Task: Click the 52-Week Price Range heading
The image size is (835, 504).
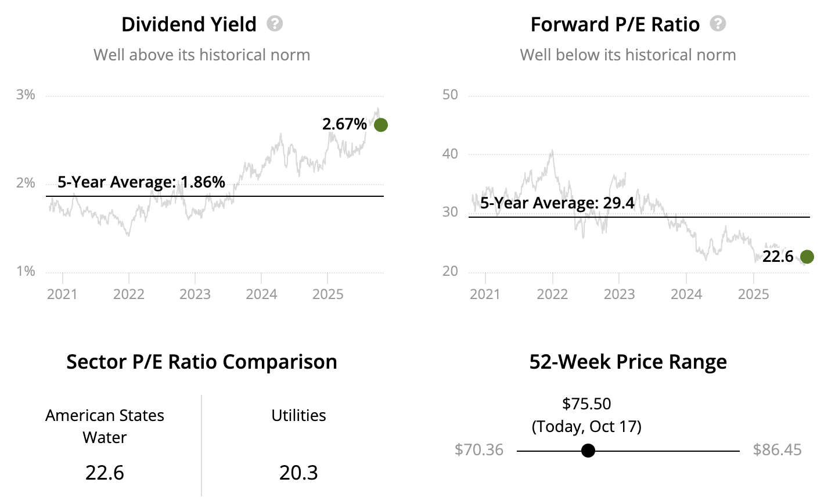Action: click(628, 362)
